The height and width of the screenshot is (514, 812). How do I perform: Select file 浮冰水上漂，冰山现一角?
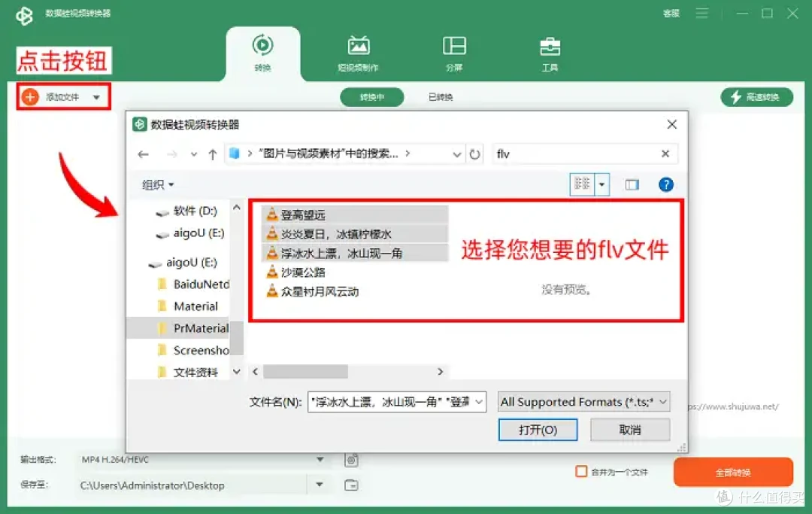coord(355,253)
